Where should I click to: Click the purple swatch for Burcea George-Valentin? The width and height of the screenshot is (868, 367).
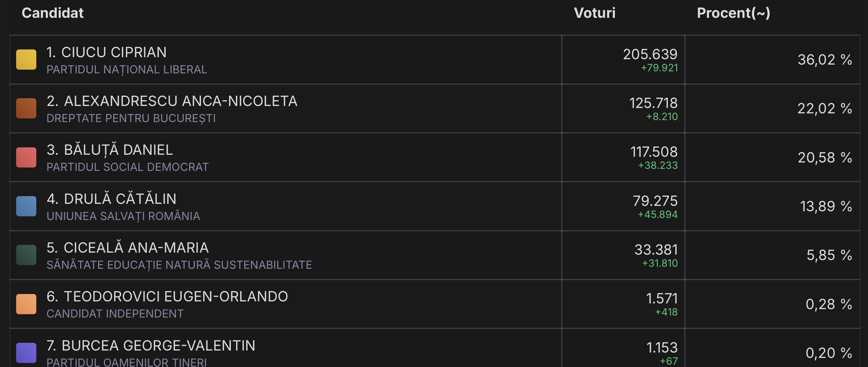[26, 353]
